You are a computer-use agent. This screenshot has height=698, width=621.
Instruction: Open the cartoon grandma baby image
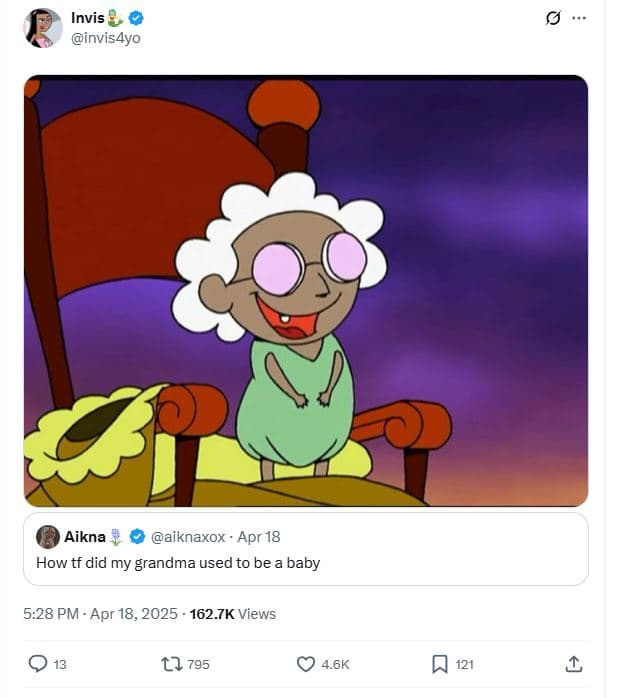[x=306, y=290]
